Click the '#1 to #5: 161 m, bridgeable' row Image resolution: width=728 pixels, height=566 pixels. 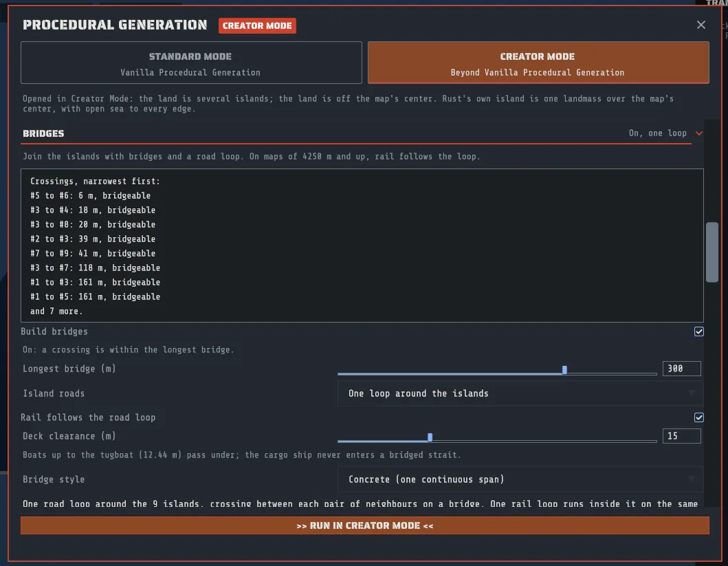[x=95, y=296]
